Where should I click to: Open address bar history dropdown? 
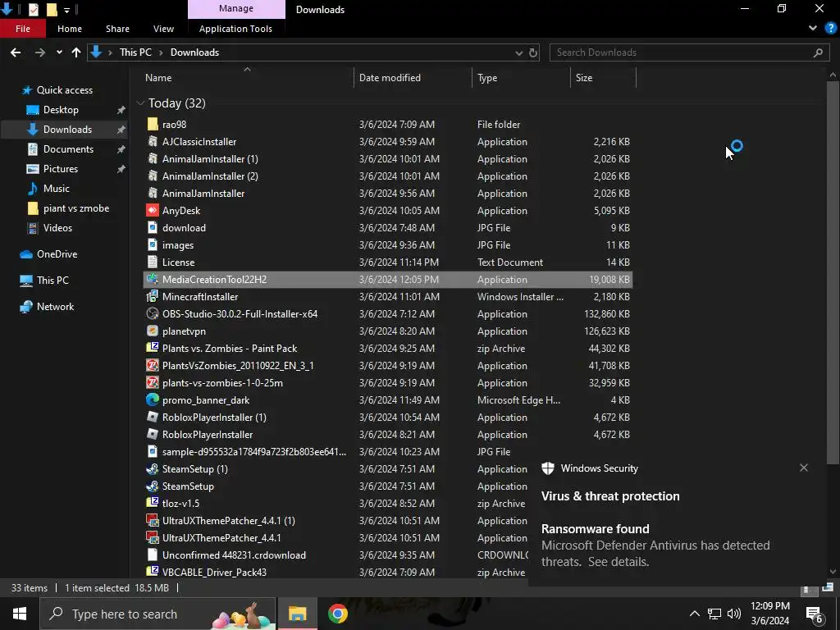(518, 52)
